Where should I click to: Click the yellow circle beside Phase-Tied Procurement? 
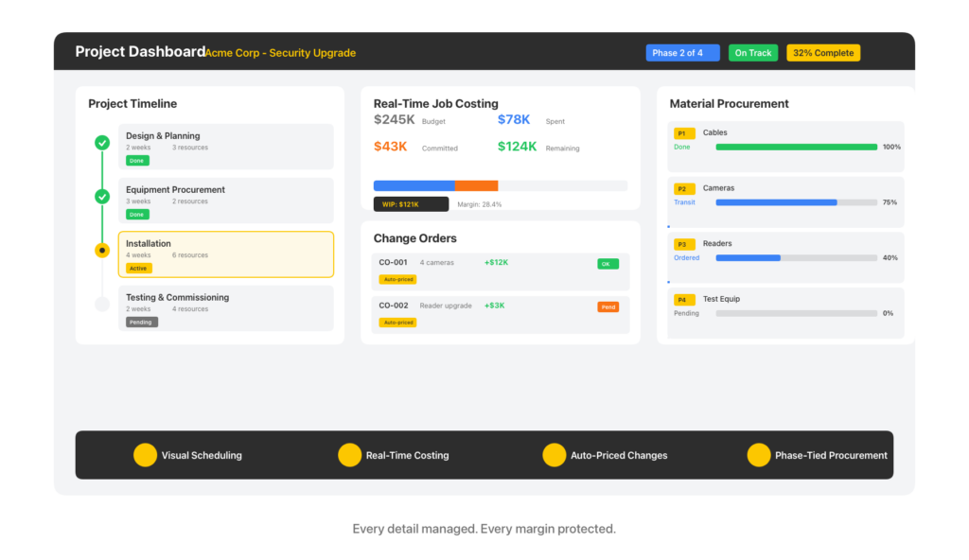pos(758,455)
